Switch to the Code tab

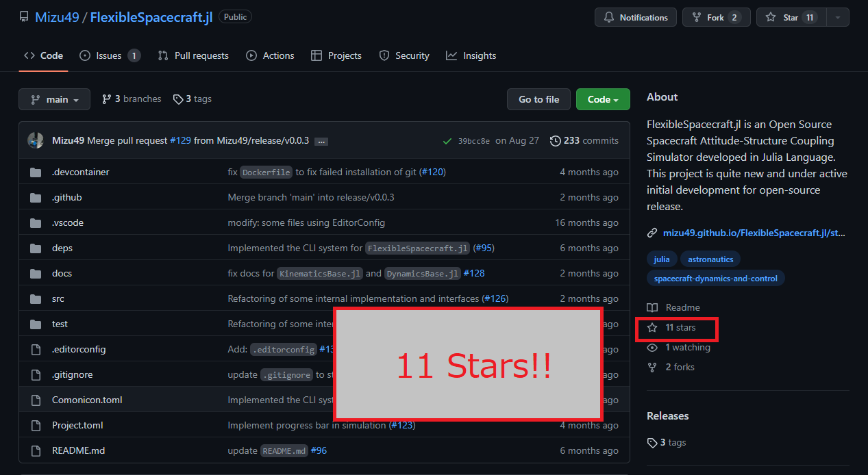click(43, 55)
